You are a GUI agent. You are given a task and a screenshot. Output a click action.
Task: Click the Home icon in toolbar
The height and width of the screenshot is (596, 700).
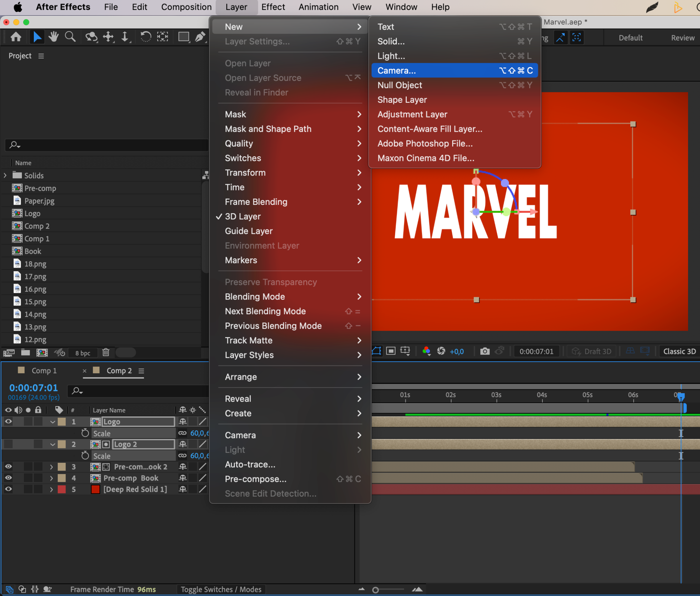click(16, 37)
